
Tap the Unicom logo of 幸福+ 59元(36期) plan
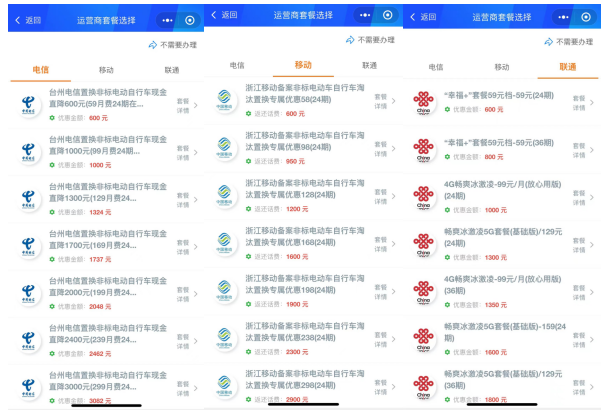click(423, 150)
